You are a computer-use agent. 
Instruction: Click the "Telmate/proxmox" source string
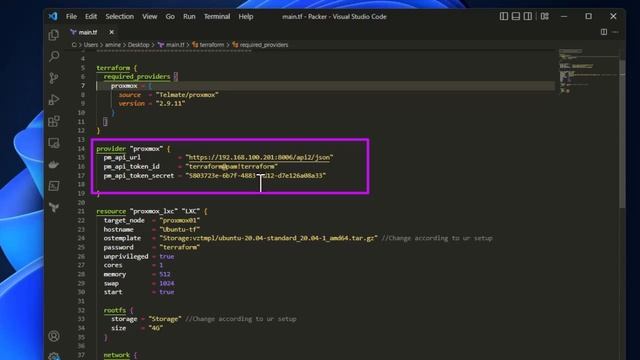click(x=187, y=95)
